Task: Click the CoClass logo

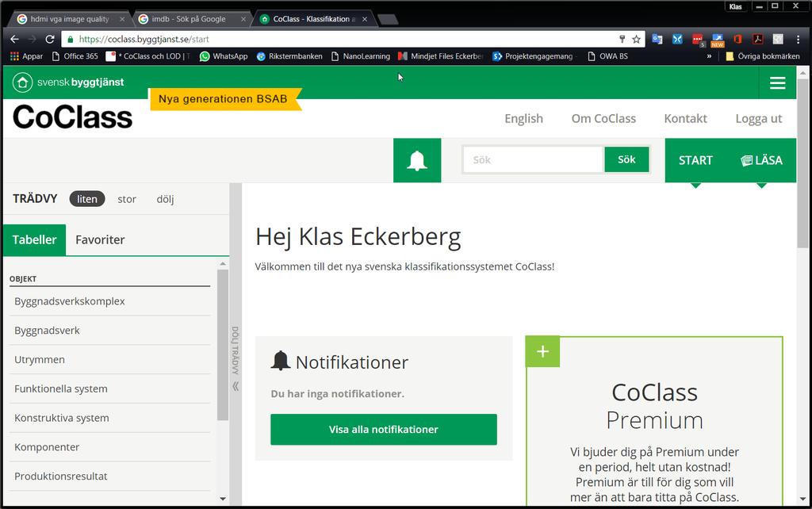Action: click(72, 117)
